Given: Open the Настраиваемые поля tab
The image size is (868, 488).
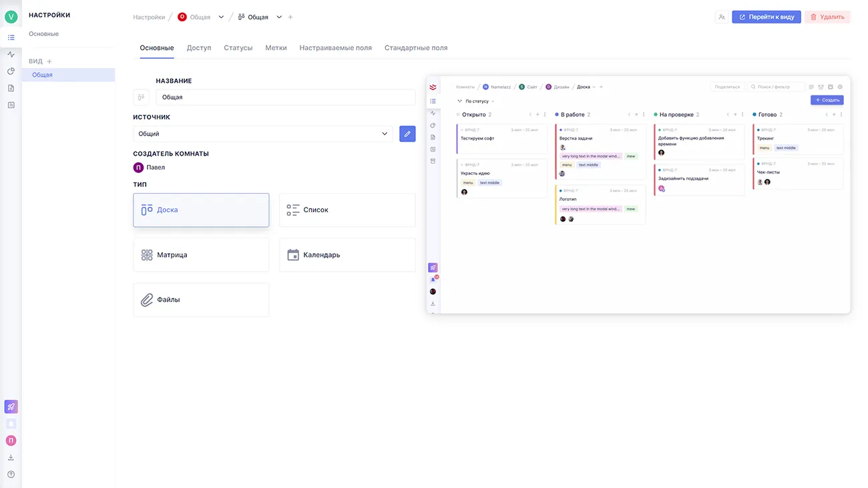Looking at the screenshot, I should 335,48.
